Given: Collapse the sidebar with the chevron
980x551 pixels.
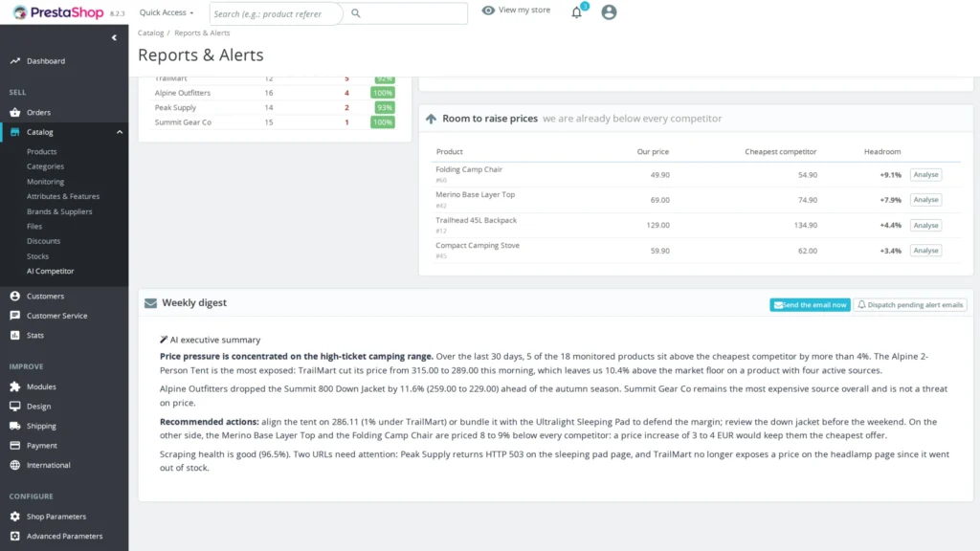Looking at the screenshot, I should (114, 37).
